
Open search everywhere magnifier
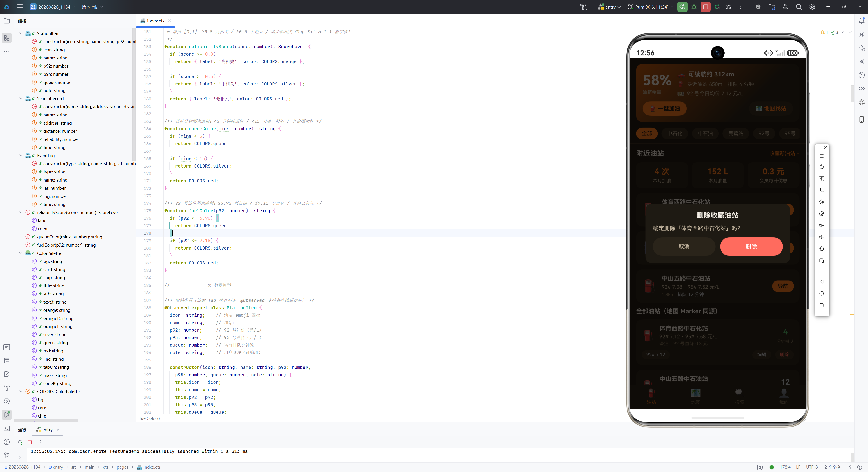[x=799, y=7]
